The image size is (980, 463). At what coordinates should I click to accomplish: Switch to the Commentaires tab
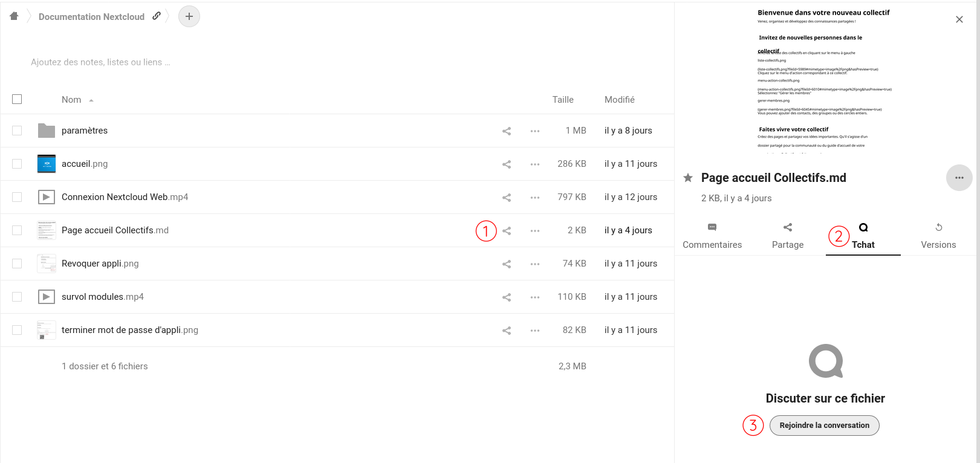[x=712, y=236]
